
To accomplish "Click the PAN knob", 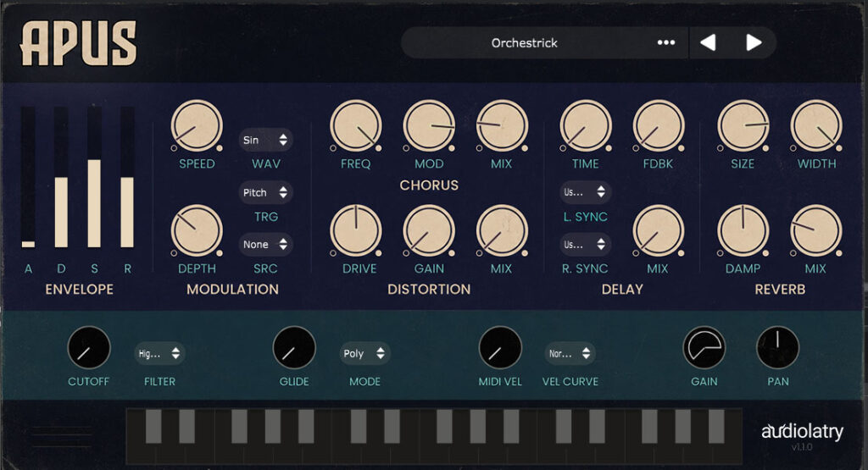I will click(778, 348).
